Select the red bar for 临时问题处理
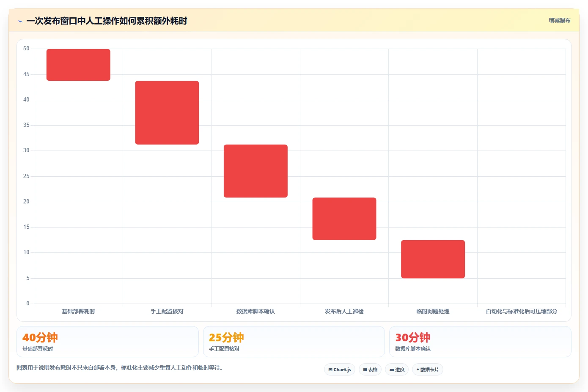Viewport: 588px width, 392px height. (433, 259)
